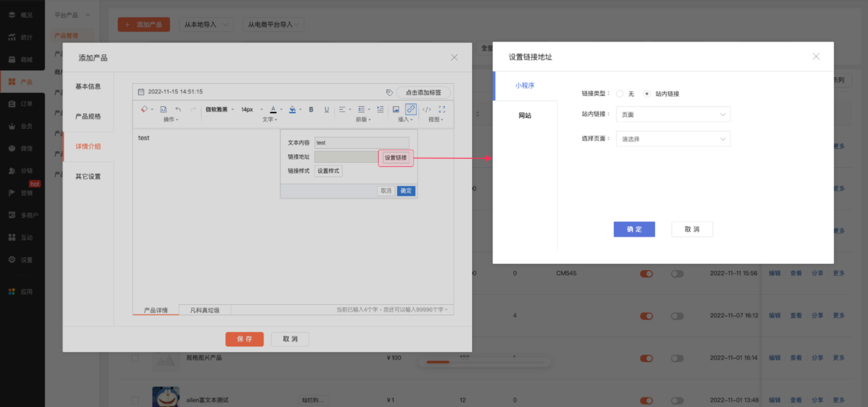Toggle bold formatting in the editor
The image size is (868, 407).
tap(311, 109)
